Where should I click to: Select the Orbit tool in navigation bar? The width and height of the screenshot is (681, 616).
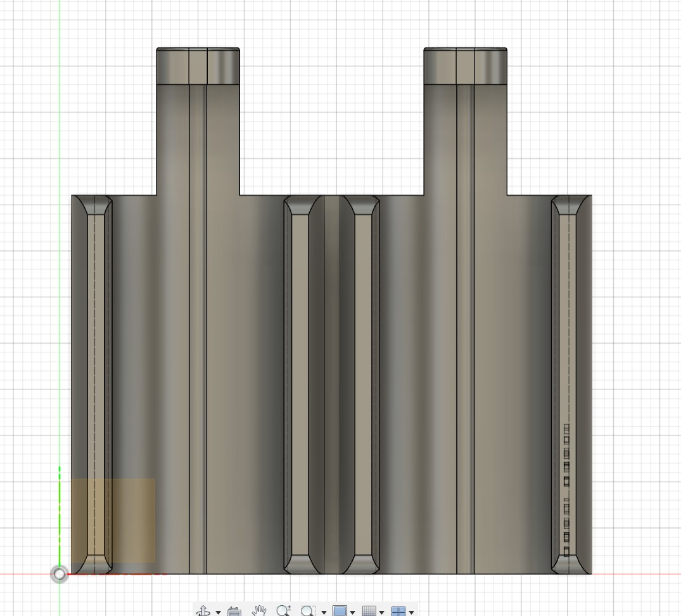tap(203, 611)
